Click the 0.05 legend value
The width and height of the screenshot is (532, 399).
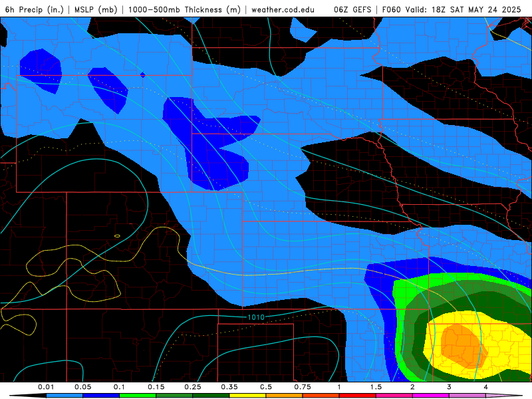click(82, 387)
